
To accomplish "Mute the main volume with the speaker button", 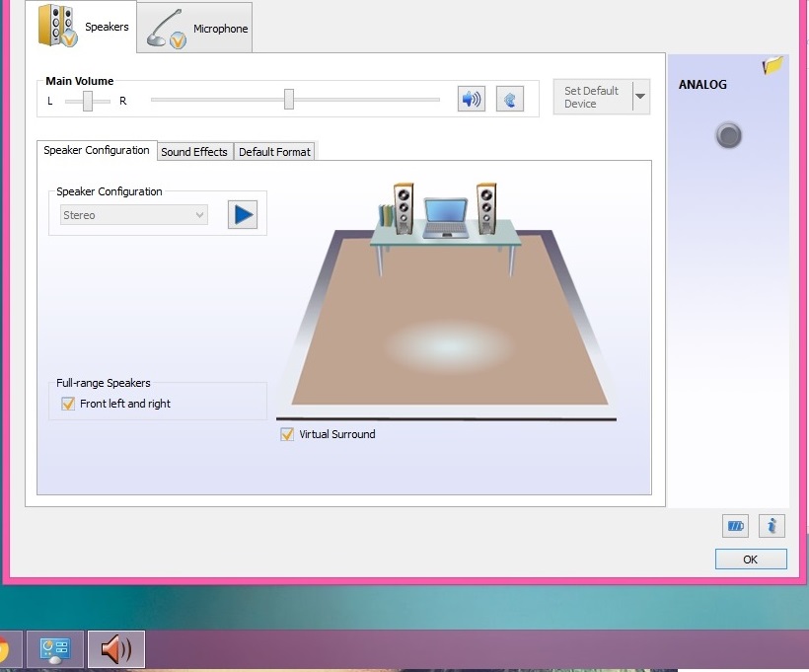I will pyautogui.click(x=472, y=99).
